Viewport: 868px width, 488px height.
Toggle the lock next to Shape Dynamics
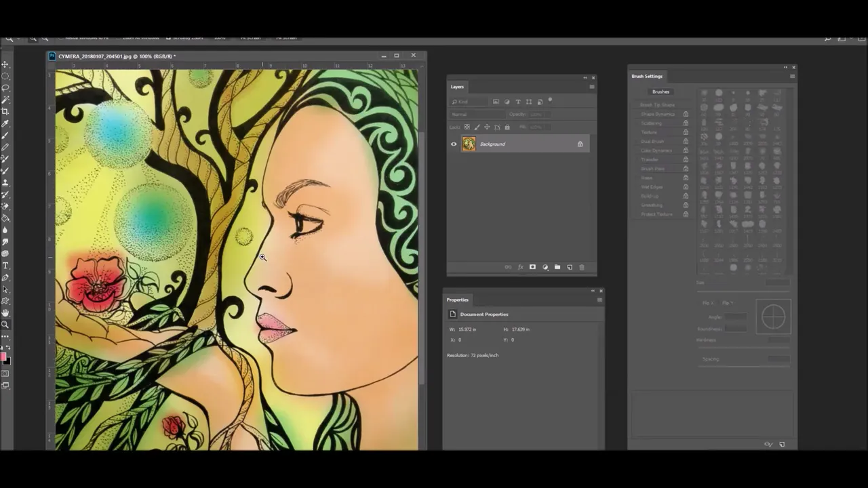coord(686,114)
